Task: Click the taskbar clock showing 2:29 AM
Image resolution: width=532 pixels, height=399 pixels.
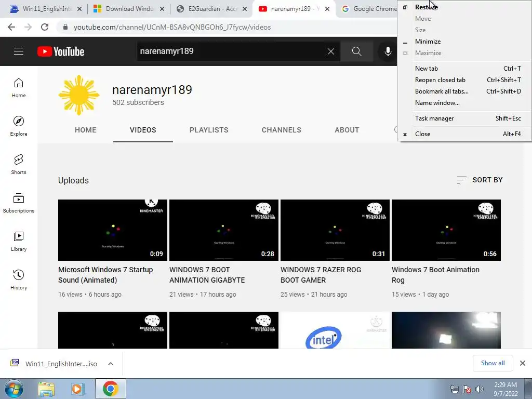Action: 506,389
